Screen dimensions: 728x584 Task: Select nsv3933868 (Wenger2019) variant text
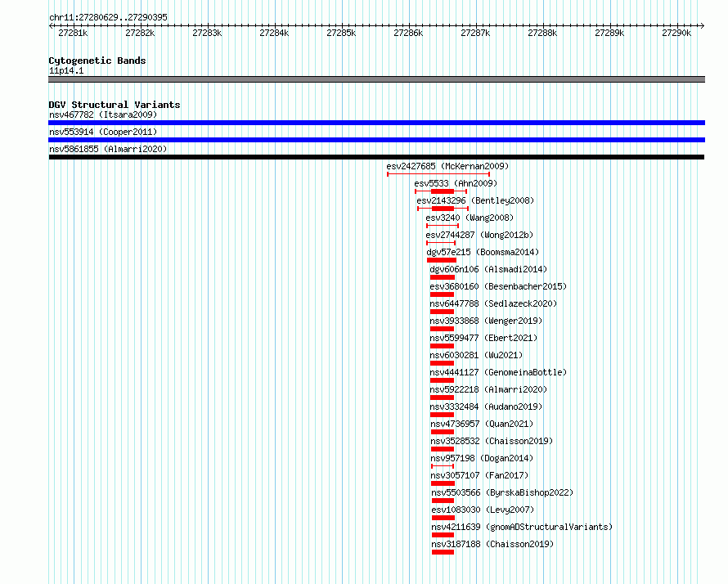click(486, 321)
